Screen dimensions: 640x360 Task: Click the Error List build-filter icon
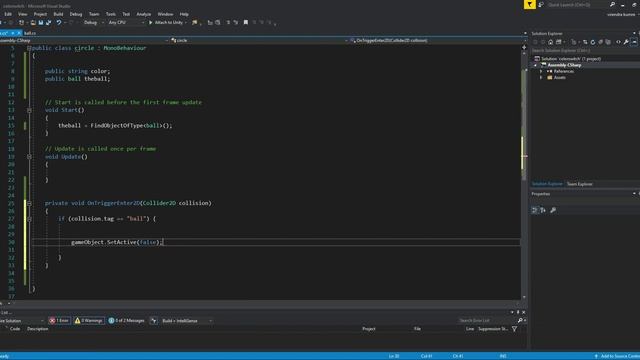coord(153,321)
